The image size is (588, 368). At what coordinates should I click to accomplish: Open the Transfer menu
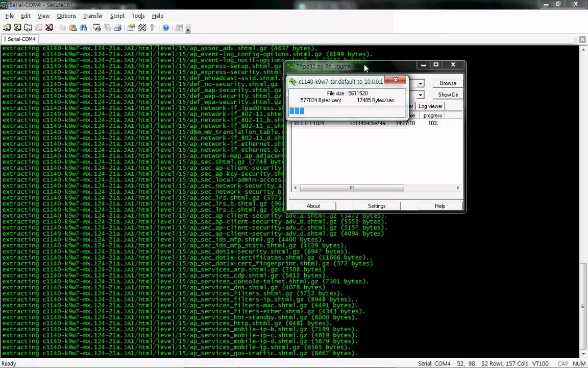coord(93,16)
